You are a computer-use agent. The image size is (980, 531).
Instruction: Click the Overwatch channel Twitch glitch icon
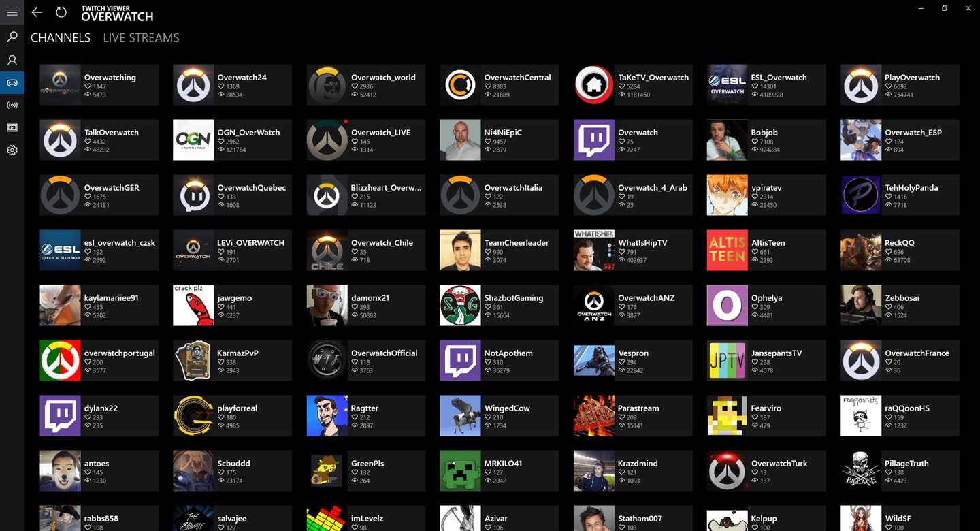point(593,140)
